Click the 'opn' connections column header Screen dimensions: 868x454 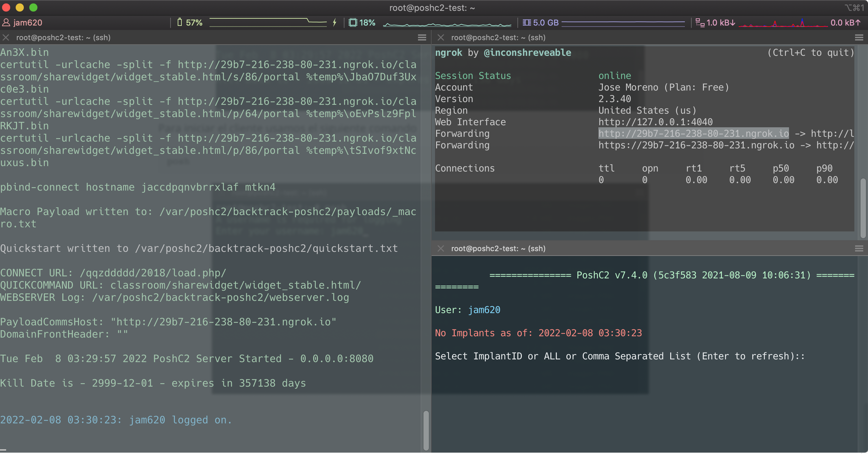(x=650, y=168)
